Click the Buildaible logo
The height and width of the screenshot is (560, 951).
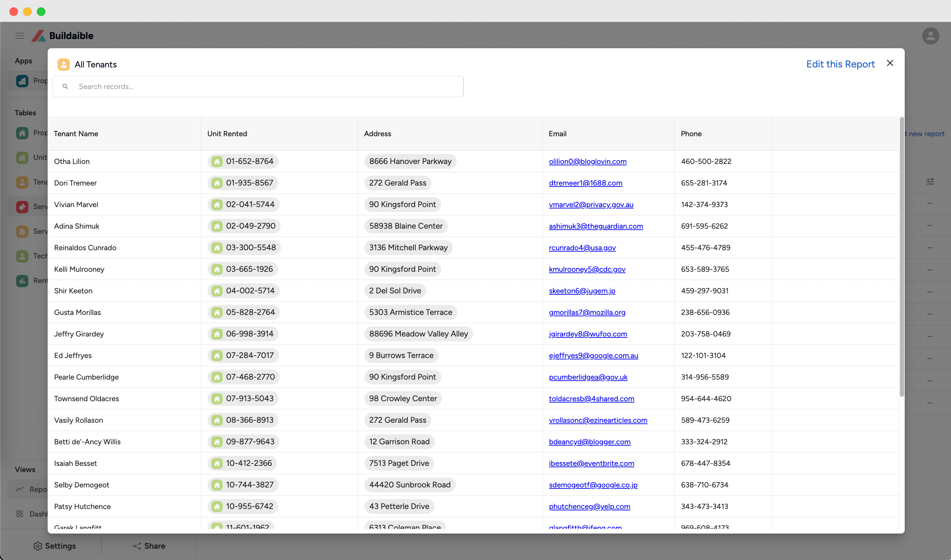pyautogui.click(x=62, y=36)
